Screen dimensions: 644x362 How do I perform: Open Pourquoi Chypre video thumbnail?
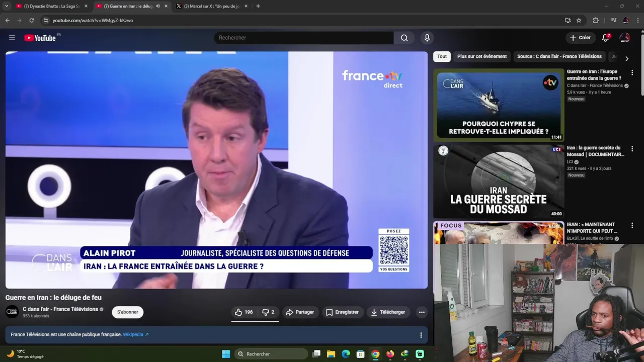point(499,105)
